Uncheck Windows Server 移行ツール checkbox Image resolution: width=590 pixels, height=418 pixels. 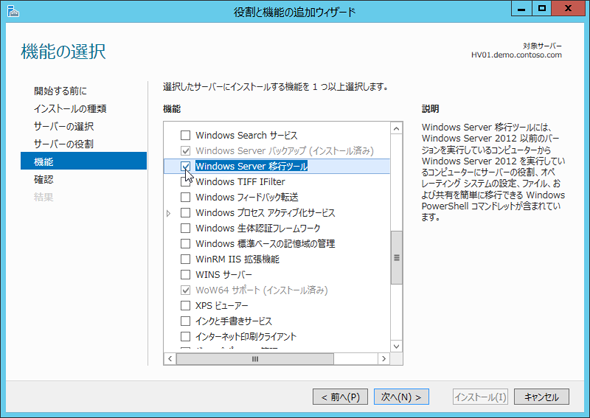[x=185, y=166]
